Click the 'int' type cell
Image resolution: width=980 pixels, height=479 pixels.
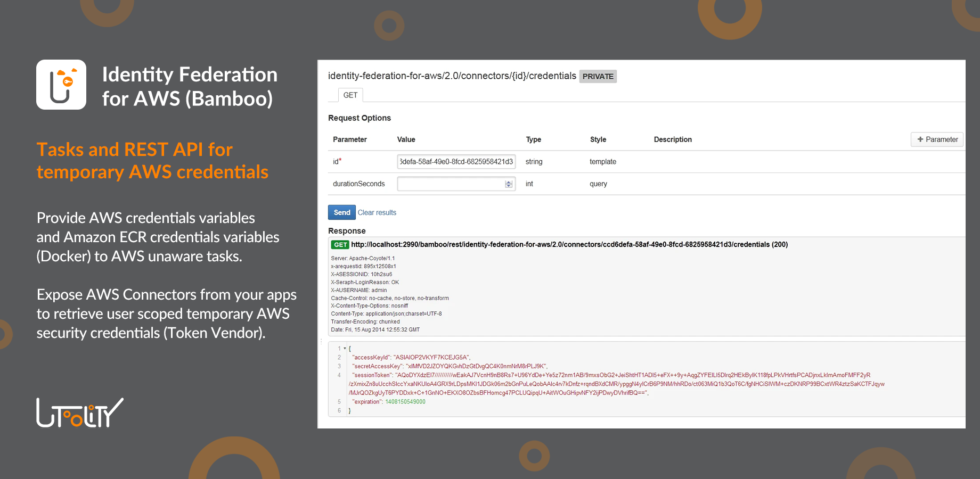pyautogui.click(x=529, y=184)
